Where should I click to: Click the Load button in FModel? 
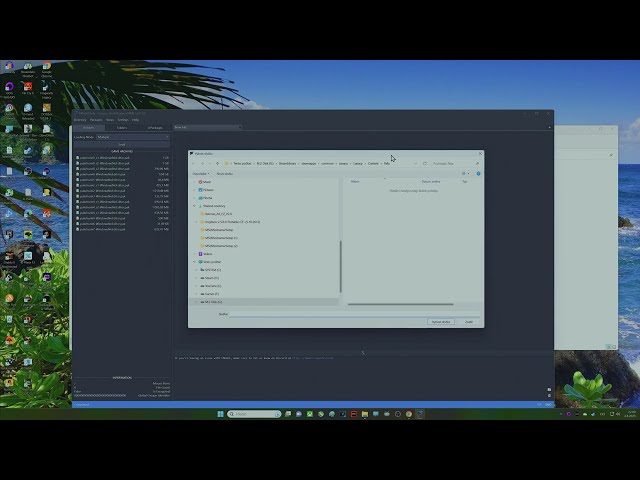click(122, 144)
